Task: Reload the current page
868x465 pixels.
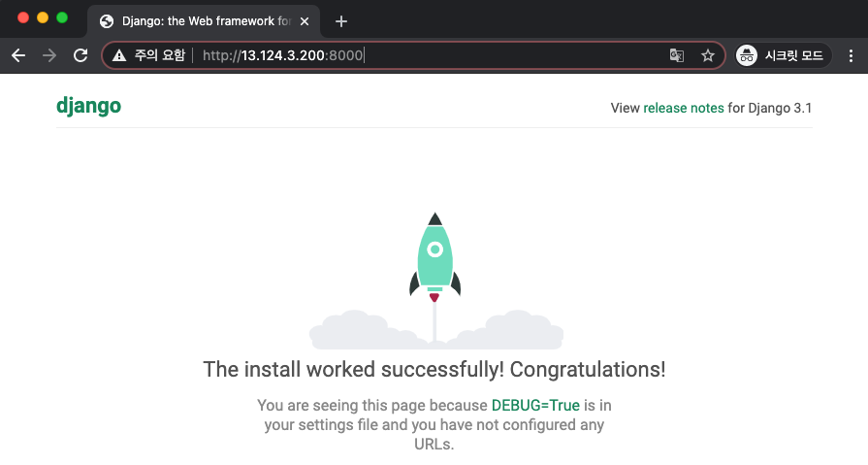Action: [x=80, y=55]
